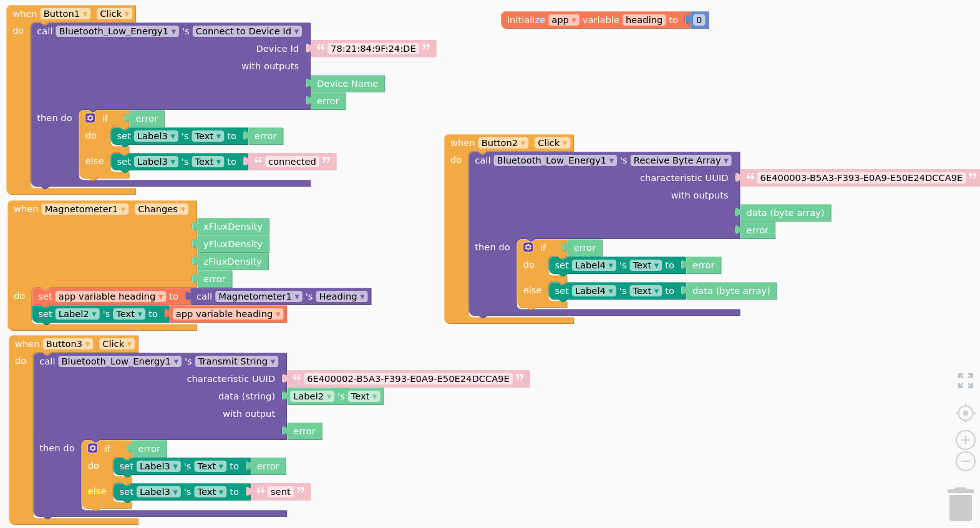Open the Button1 component dropdown
This screenshot has height=528, width=980.
tap(85, 14)
